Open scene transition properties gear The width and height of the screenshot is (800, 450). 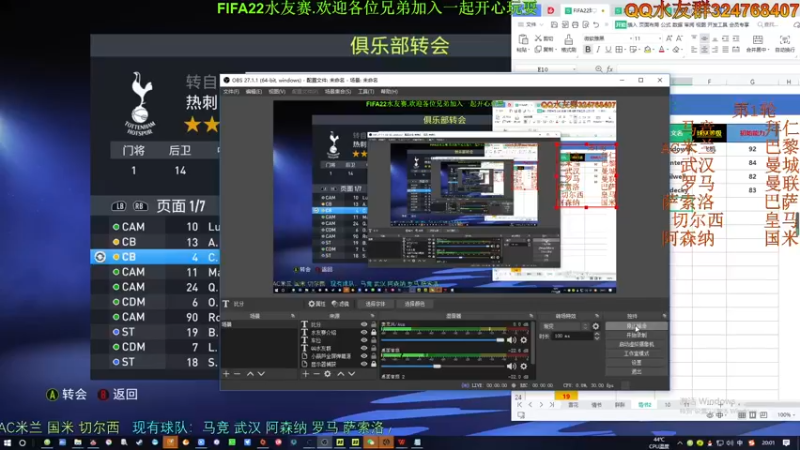pos(595,326)
